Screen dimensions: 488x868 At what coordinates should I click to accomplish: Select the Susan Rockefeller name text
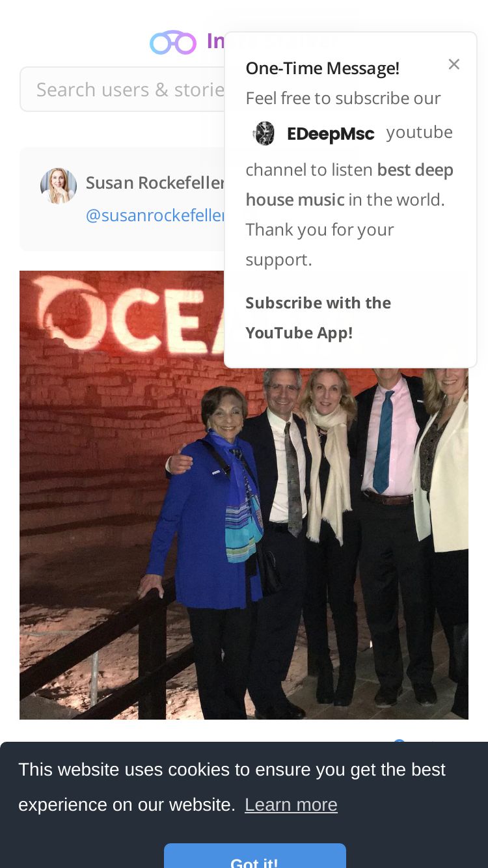pos(156,183)
